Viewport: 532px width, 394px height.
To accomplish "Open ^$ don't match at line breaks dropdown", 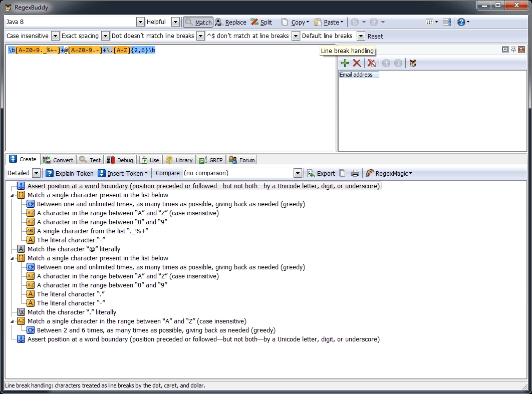I will pyautogui.click(x=296, y=36).
